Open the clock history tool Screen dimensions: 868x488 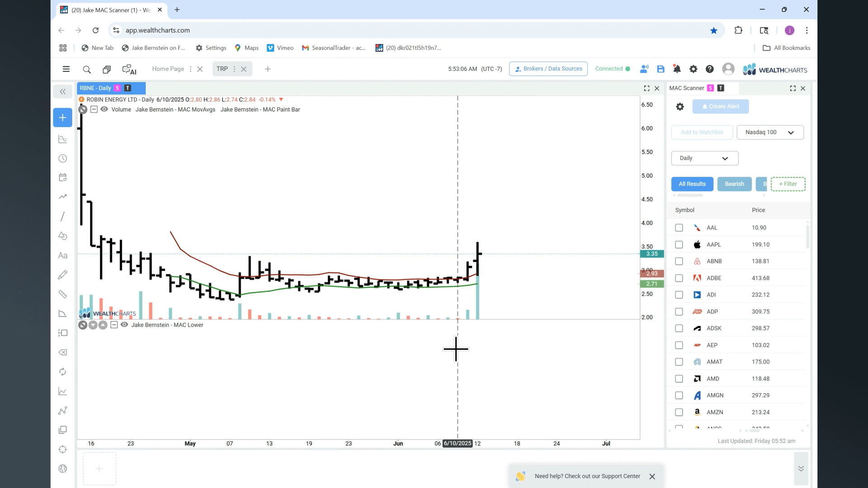(63, 159)
